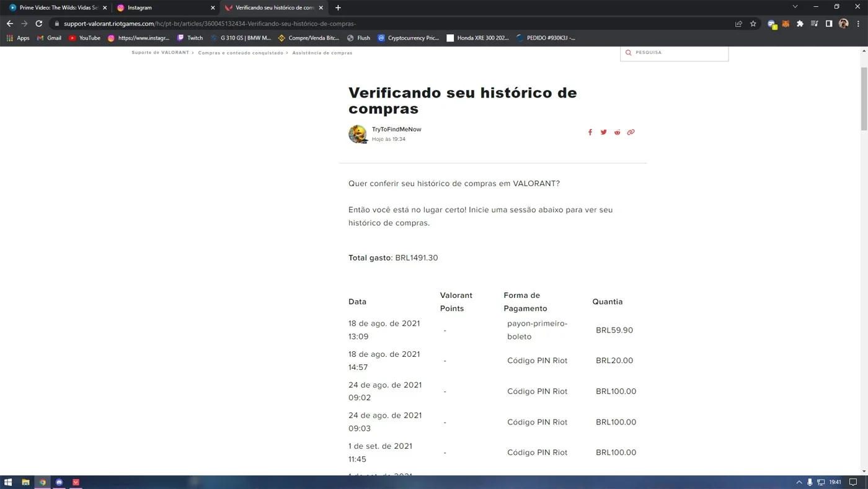
Task: Open the Cryptocurrency Prices bookmark
Action: (x=408, y=38)
